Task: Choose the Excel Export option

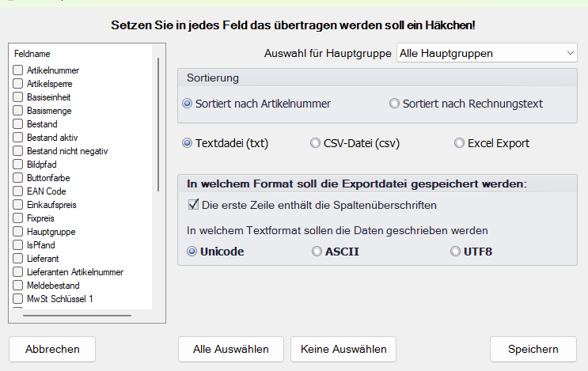Action: tap(459, 143)
